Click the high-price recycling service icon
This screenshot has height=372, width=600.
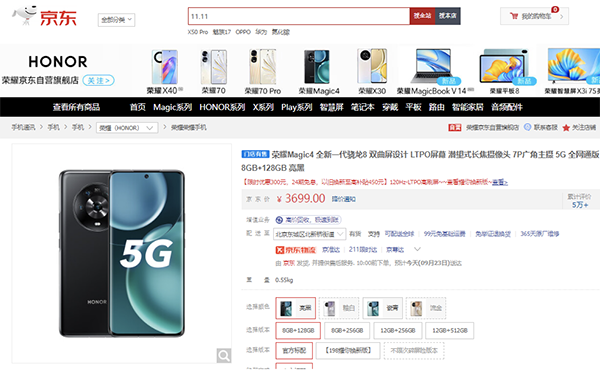point(279,220)
